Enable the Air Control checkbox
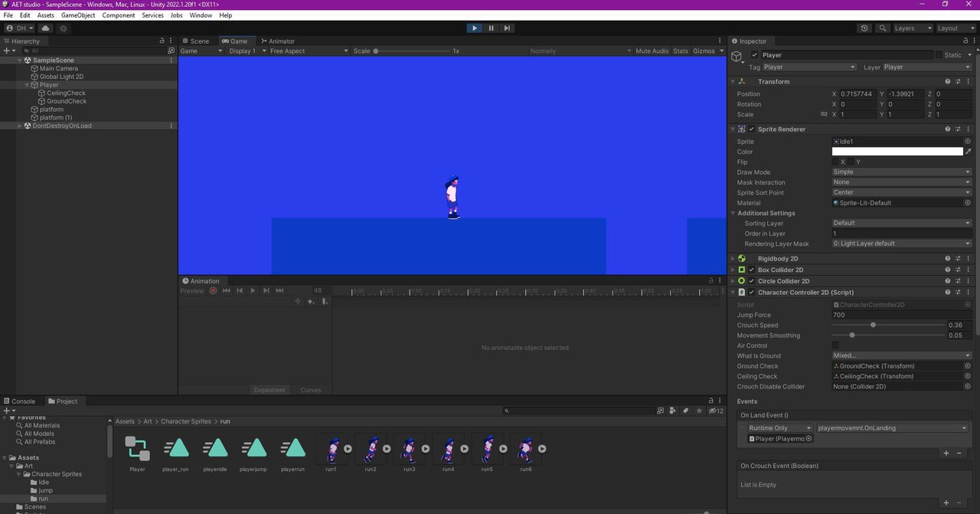This screenshot has width=980, height=514. (835, 345)
